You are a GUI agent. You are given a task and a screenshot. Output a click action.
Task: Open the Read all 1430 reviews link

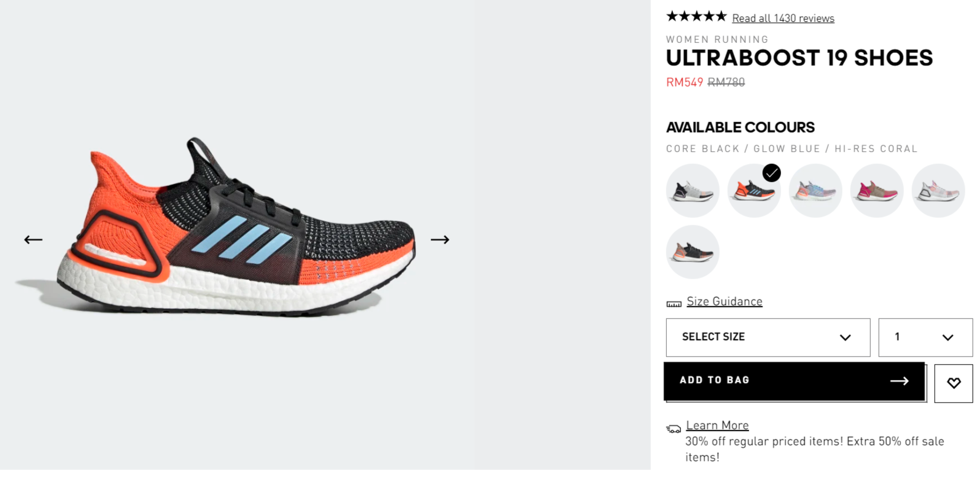pyautogui.click(x=783, y=18)
